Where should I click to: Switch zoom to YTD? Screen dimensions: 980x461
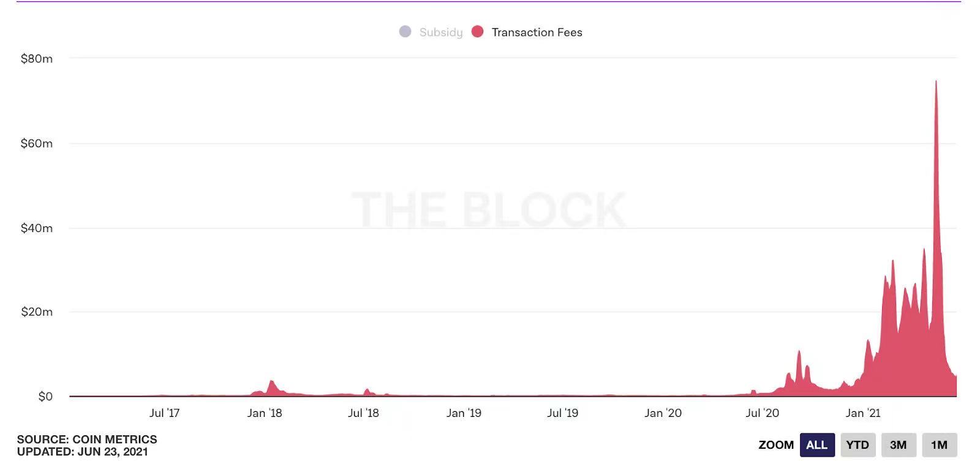(x=858, y=445)
